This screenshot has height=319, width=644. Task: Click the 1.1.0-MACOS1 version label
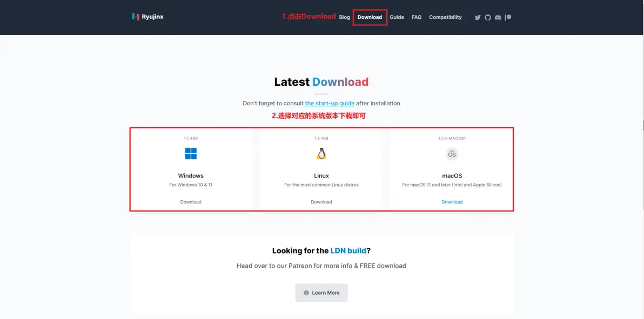pos(452,138)
